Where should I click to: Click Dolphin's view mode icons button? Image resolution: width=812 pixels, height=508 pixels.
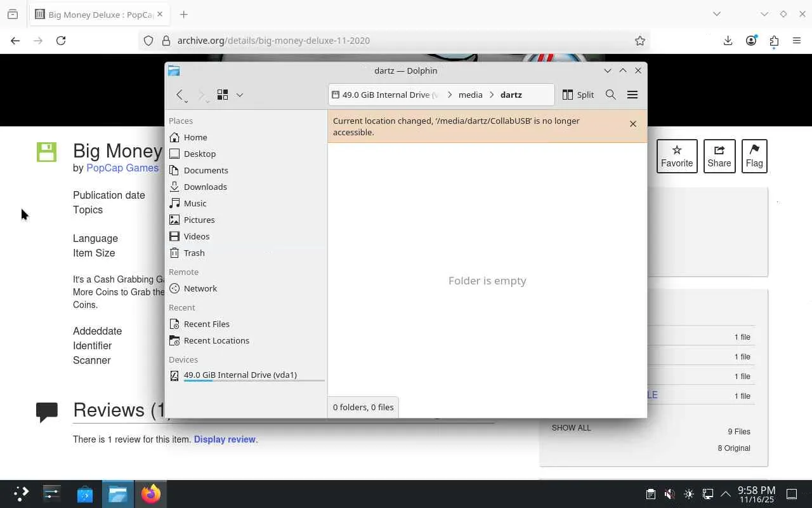(223, 95)
